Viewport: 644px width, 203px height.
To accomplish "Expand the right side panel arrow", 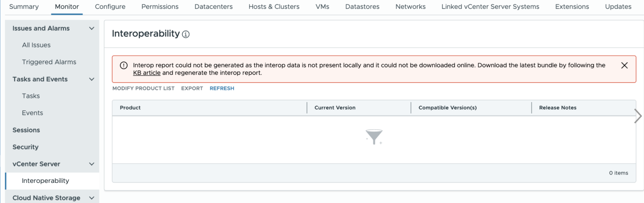I will pyautogui.click(x=638, y=116).
